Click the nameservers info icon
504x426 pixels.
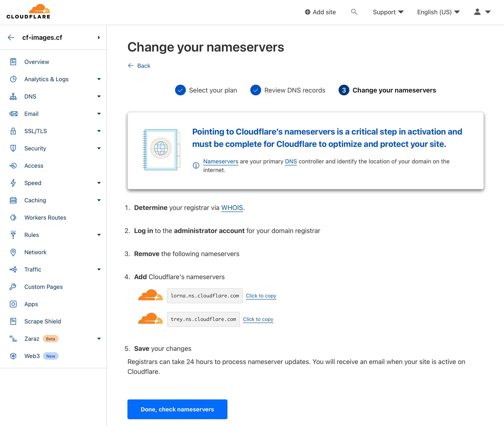(196, 165)
